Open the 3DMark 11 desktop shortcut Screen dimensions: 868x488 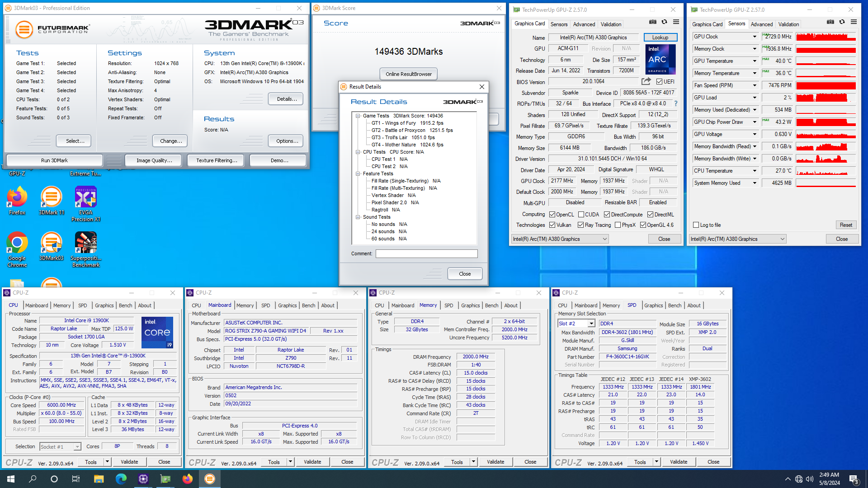pyautogui.click(x=52, y=201)
